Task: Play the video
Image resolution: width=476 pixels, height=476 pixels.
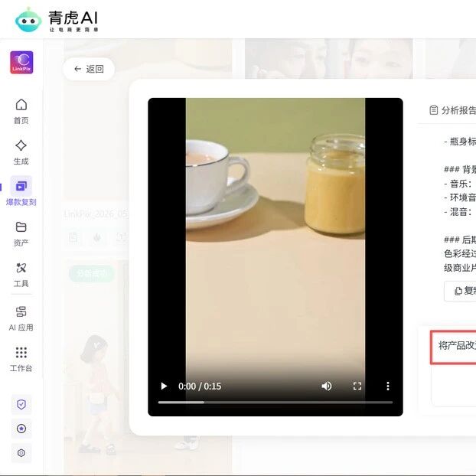Action: pos(164,386)
